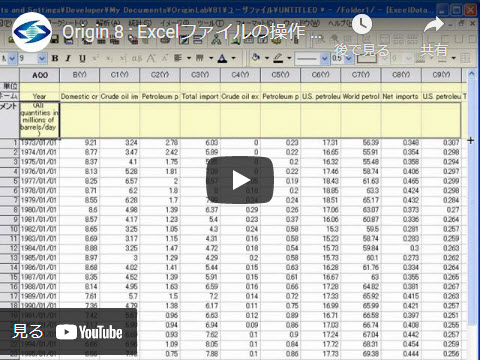The width and height of the screenshot is (480, 360).
Task: Select the C3(Y) column header
Action: coord(200,75)
